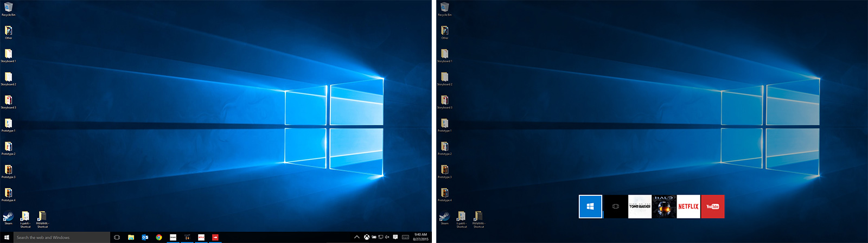
Task: Choose the Halo tile on dimmed desktop
Action: [664, 207]
